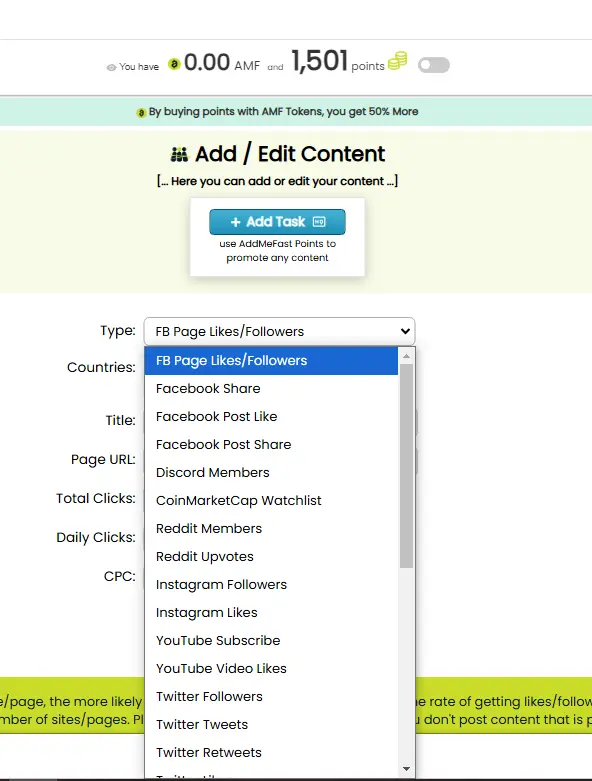
Task: Select Reddit Members option
Action: tap(271, 528)
